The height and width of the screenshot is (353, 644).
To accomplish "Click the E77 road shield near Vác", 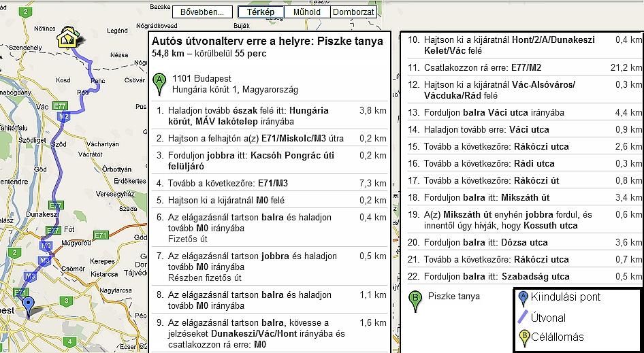I will coord(59,106).
